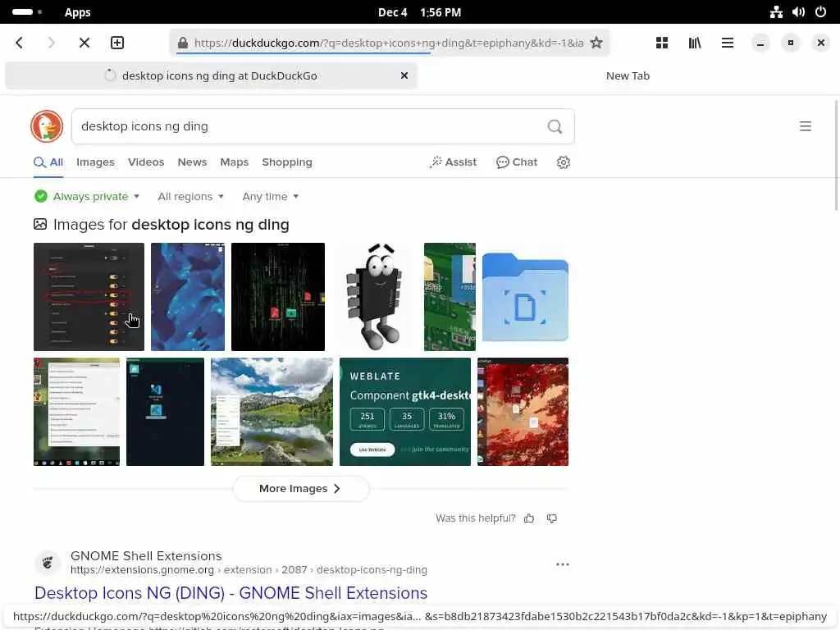Open the clock and calendar in top bar

419,11
